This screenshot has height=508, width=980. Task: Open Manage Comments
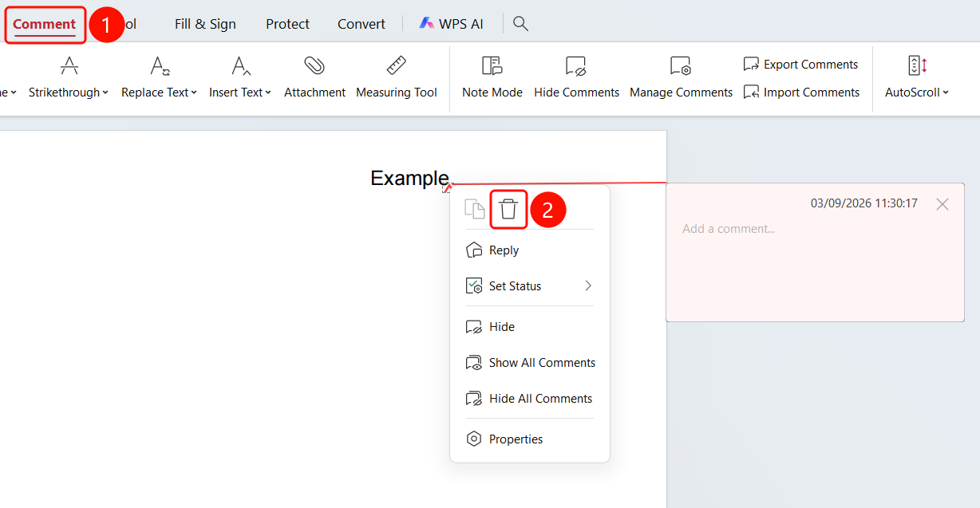pos(681,77)
